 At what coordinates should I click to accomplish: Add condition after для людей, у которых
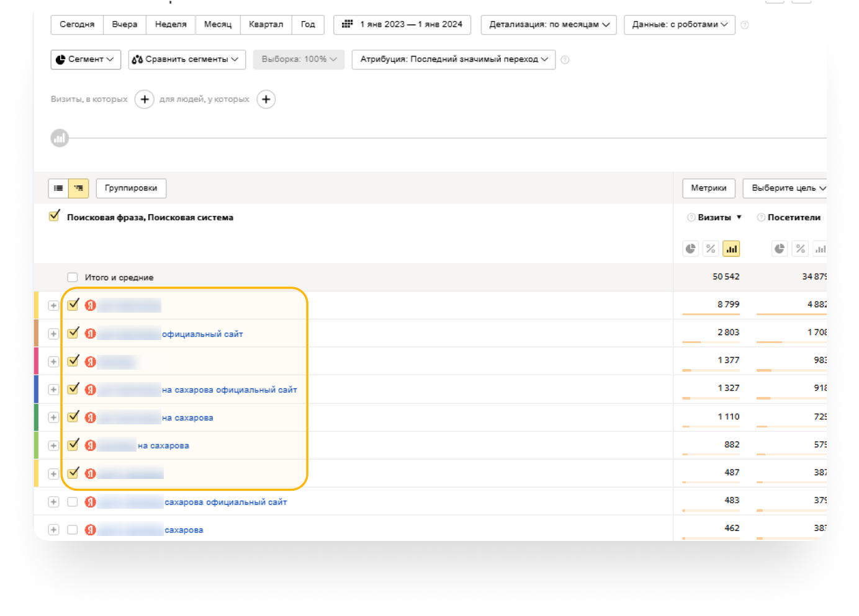[266, 99]
